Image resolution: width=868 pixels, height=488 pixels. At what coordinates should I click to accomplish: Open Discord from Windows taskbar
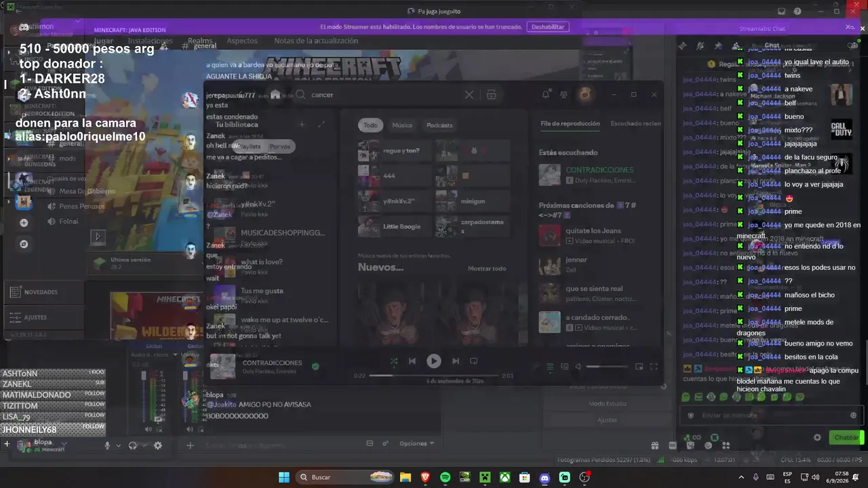(545, 477)
